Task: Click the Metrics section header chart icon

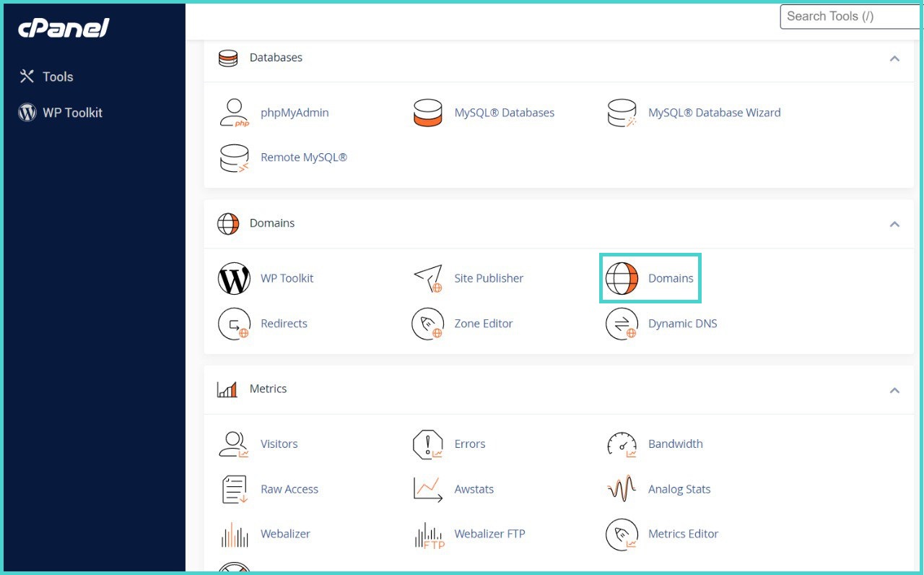Action: click(227, 390)
